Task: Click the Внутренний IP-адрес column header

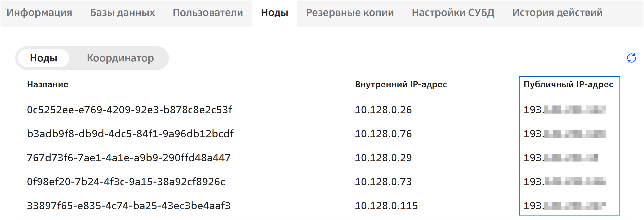Action: (401, 84)
